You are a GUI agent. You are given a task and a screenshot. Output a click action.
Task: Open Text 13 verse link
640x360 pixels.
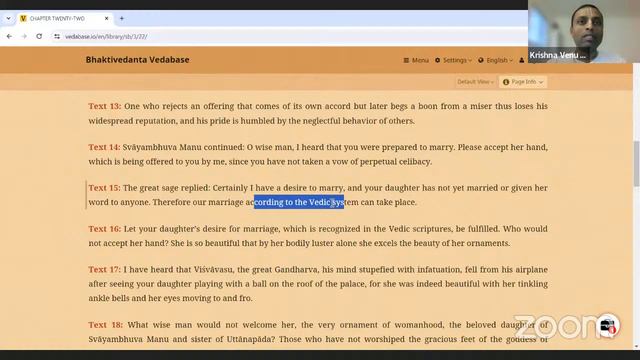point(104,106)
